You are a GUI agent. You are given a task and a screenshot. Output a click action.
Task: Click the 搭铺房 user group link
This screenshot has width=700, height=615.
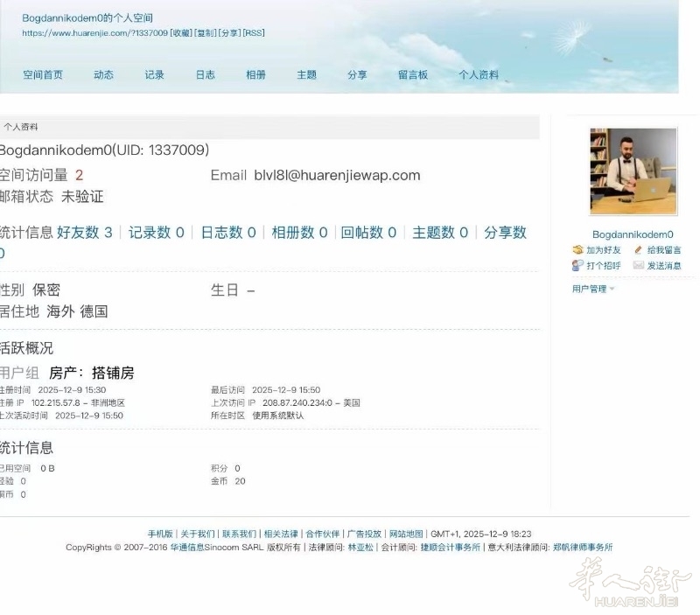tap(113, 374)
